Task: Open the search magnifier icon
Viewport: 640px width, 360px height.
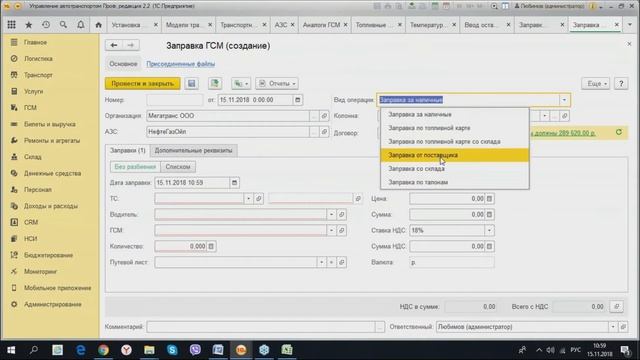Action: click(x=63, y=25)
